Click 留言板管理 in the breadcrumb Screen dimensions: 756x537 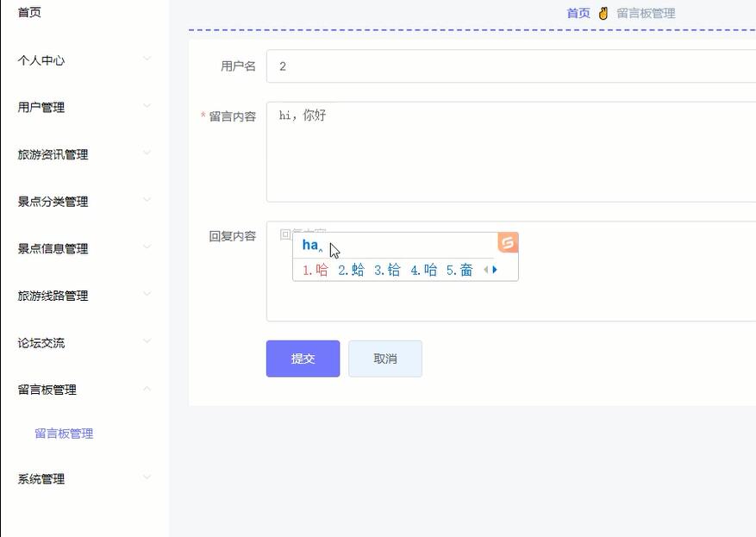tap(646, 12)
